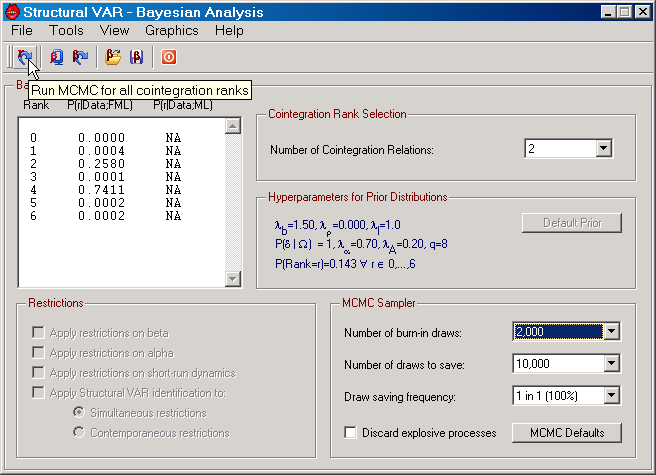Image resolution: width=656 pixels, height=475 pixels.
Task: Click hyperparameter line with q=8
Action: click(361, 245)
